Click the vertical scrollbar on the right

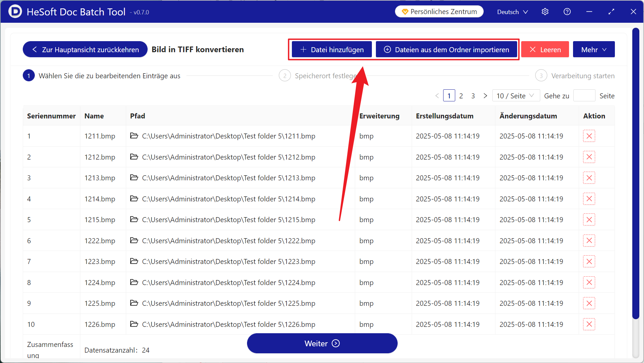[635, 174]
